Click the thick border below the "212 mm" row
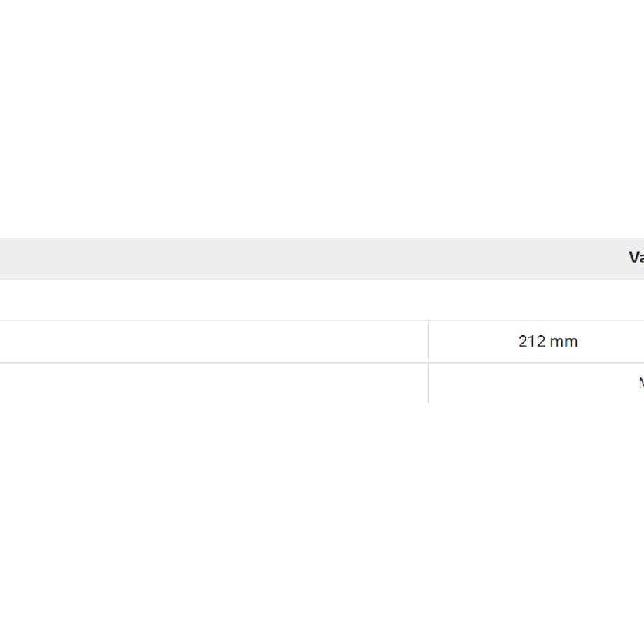The height and width of the screenshot is (644, 644). (322, 363)
